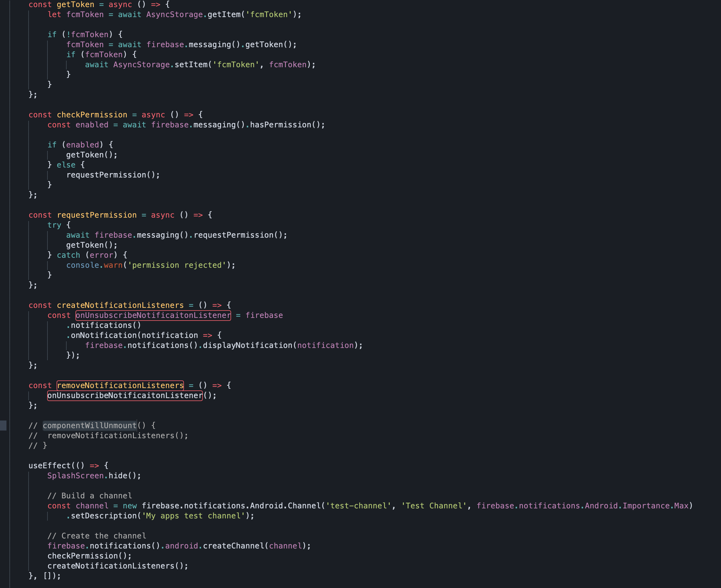The width and height of the screenshot is (721, 588).
Task: Click getToken() call under if enabled
Action: [92, 155]
